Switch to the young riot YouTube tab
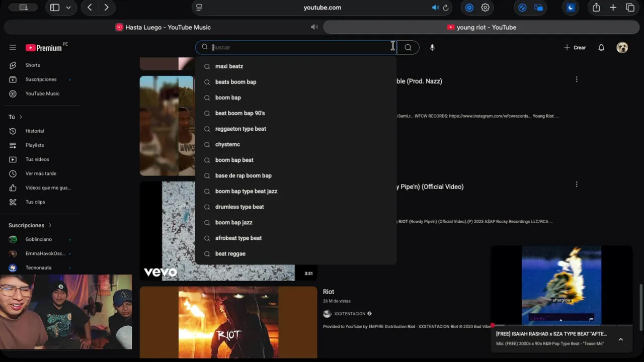This screenshot has height=362, width=644. pyautogui.click(x=481, y=27)
